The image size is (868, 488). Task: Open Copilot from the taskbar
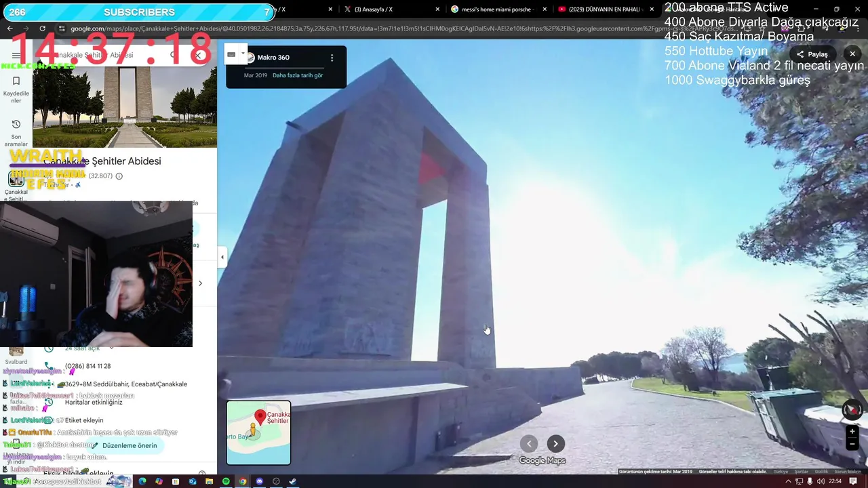click(x=159, y=481)
